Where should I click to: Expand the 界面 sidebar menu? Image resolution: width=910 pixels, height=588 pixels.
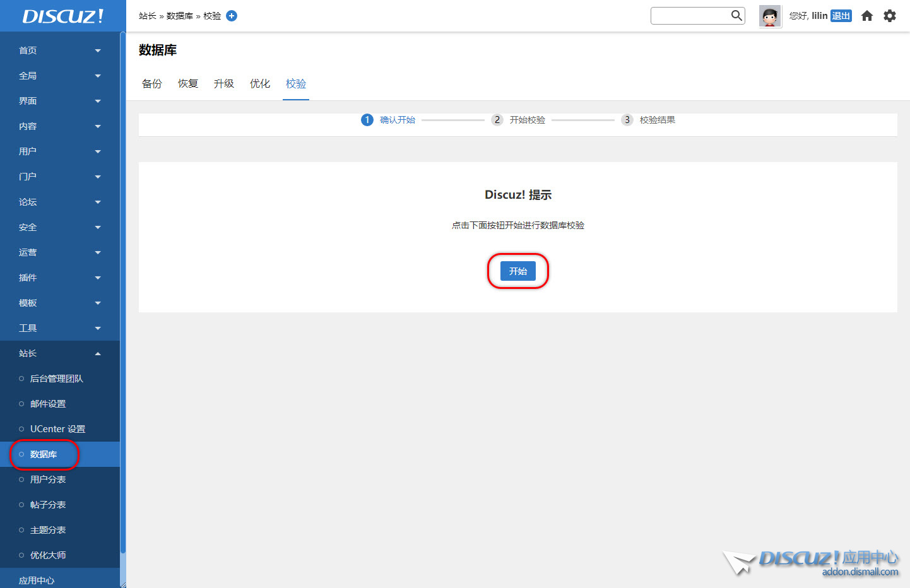coord(60,101)
